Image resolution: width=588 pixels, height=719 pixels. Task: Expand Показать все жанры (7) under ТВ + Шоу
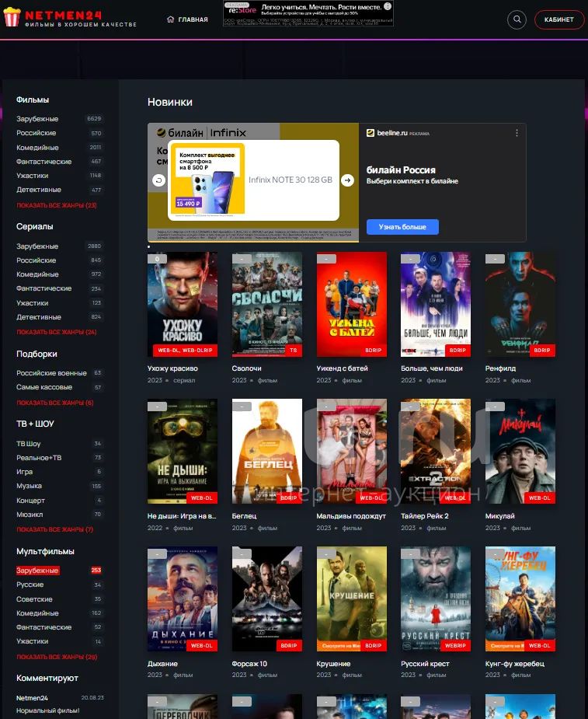tap(55, 529)
